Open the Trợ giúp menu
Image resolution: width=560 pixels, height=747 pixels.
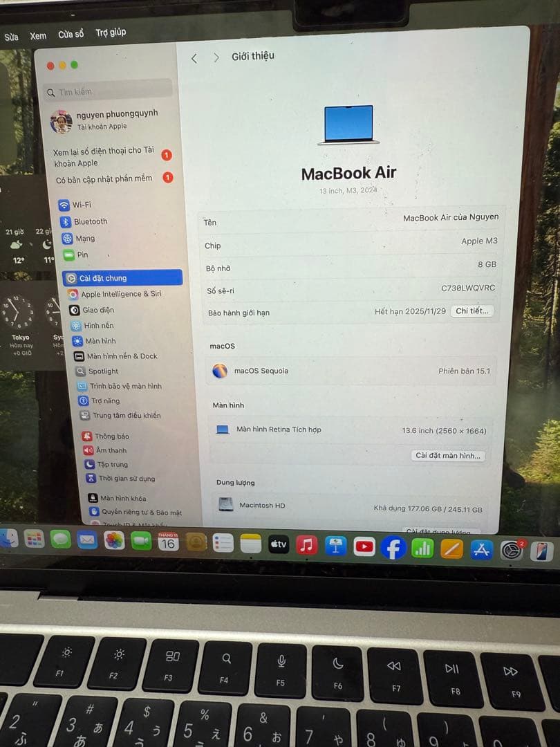coord(110,32)
